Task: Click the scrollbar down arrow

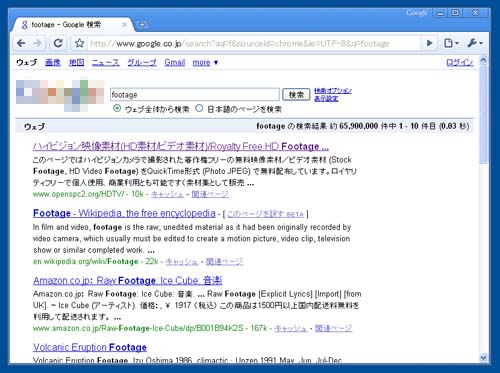Action: pos(483,357)
